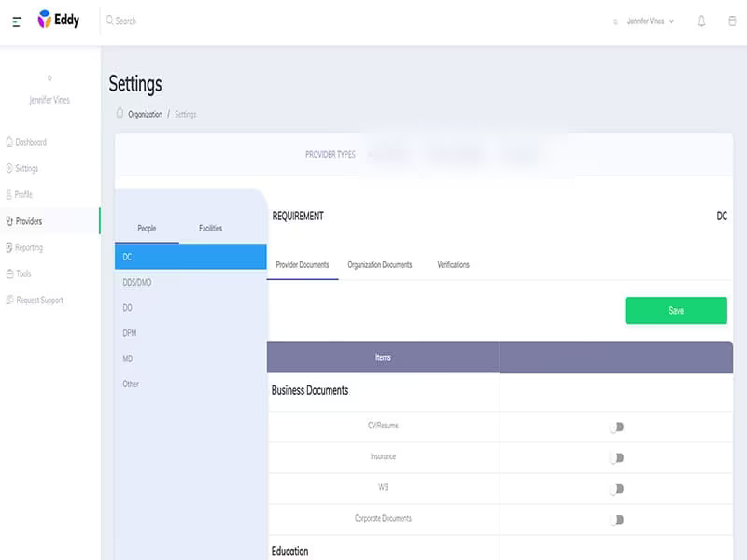Switch to the Facilities tab

point(211,228)
